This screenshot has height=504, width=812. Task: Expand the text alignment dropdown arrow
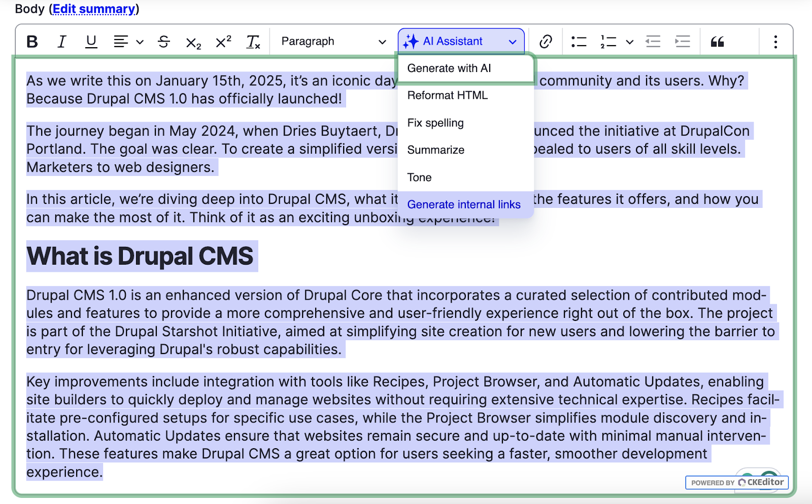coord(140,42)
